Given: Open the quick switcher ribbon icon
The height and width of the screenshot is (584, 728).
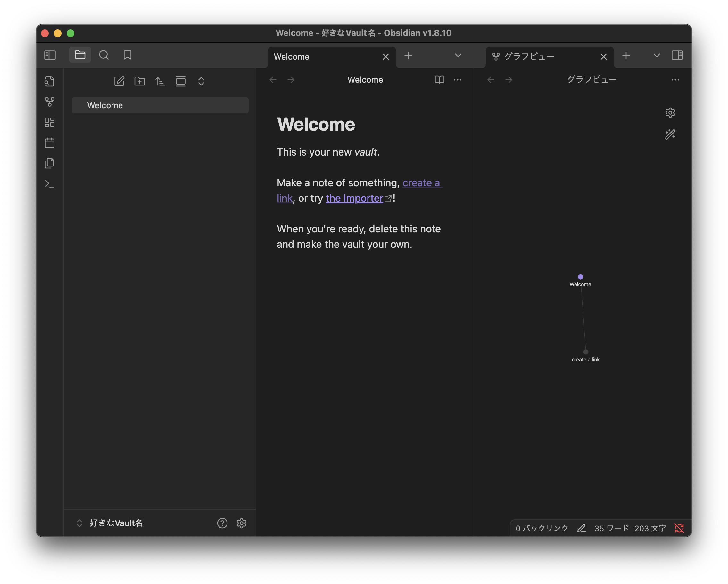Looking at the screenshot, I should tap(50, 81).
